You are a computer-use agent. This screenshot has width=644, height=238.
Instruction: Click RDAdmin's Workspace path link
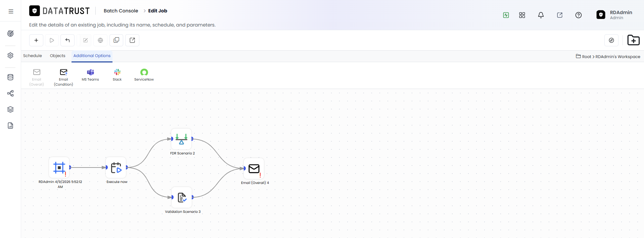click(618, 57)
